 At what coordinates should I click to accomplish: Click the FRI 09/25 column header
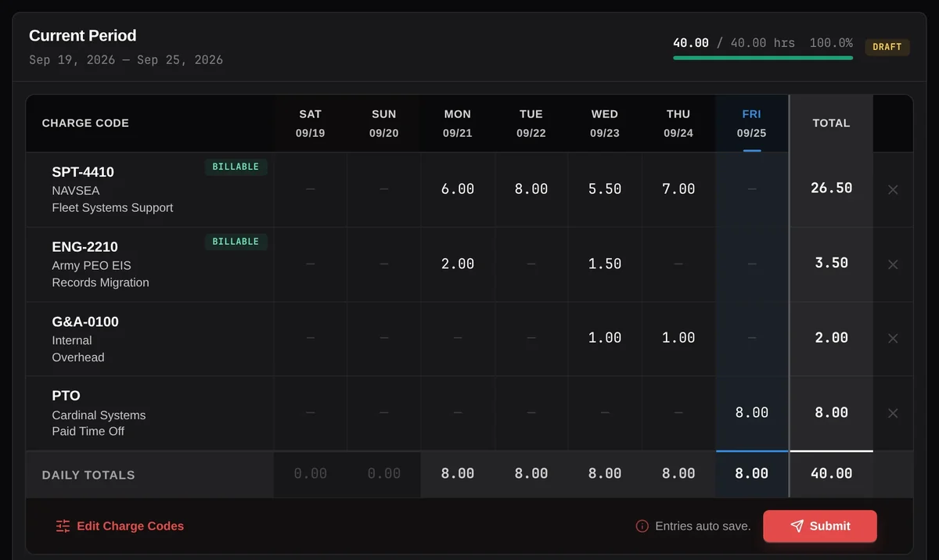(752, 124)
